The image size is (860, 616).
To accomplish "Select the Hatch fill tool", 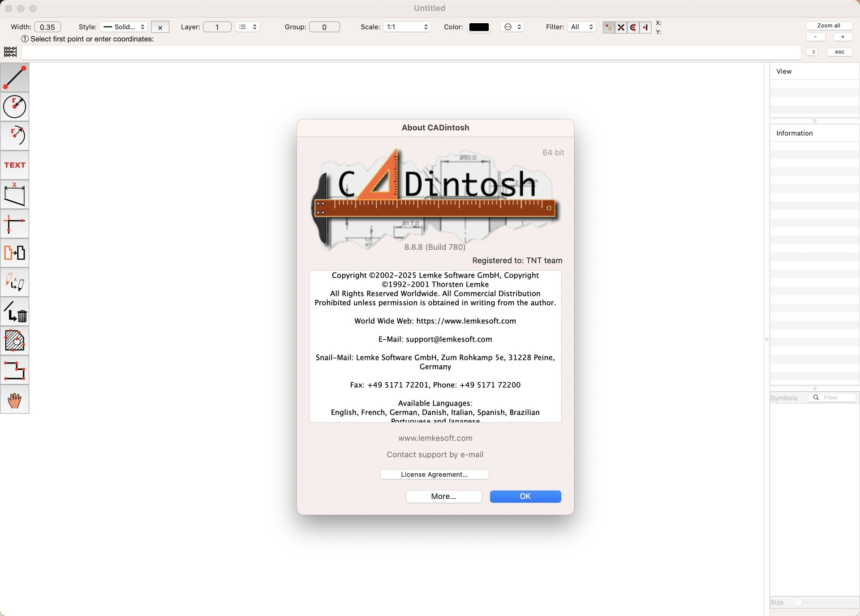I will [14, 341].
